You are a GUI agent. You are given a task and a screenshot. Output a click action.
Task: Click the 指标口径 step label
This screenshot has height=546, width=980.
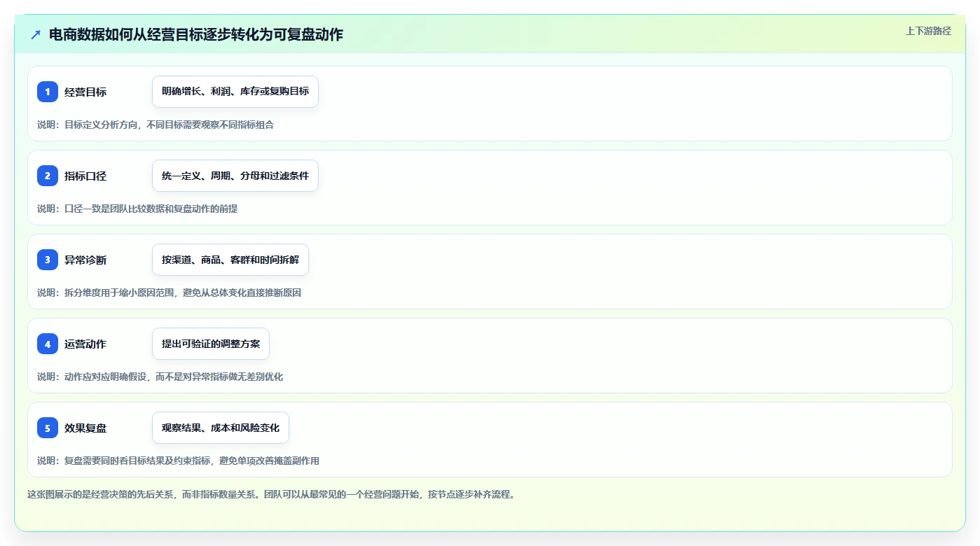tap(85, 176)
